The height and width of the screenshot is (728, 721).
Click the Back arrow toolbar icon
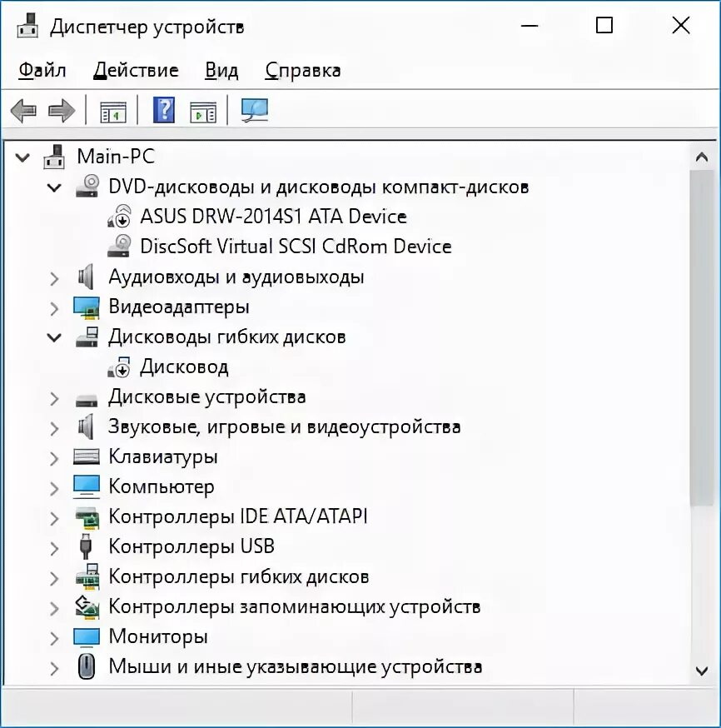[23, 111]
